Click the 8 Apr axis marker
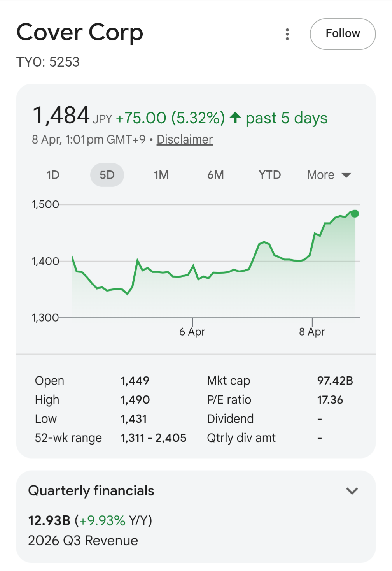The width and height of the screenshot is (392, 571). pos(312,332)
